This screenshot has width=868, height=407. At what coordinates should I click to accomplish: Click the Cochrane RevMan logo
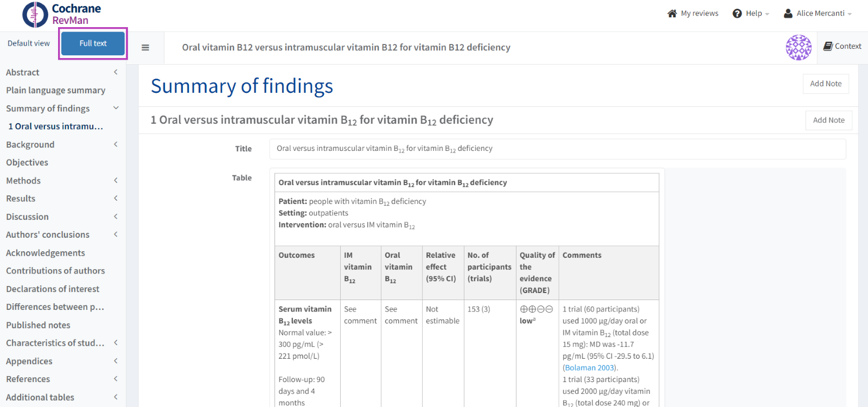tap(62, 15)
